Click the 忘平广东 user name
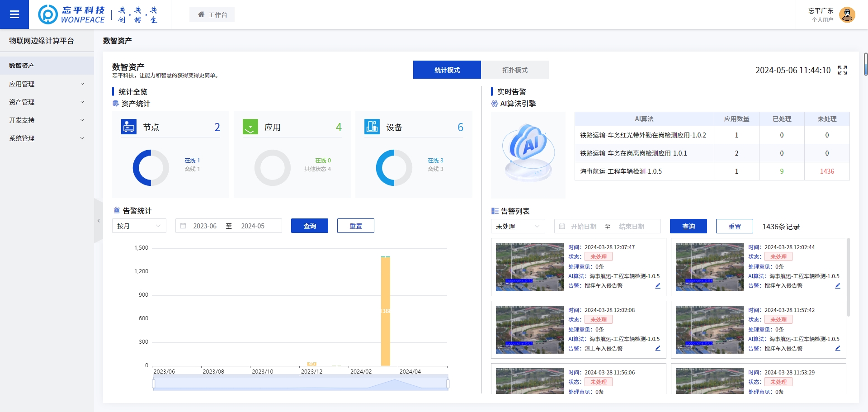868x412 pixels. coord(821,11)
